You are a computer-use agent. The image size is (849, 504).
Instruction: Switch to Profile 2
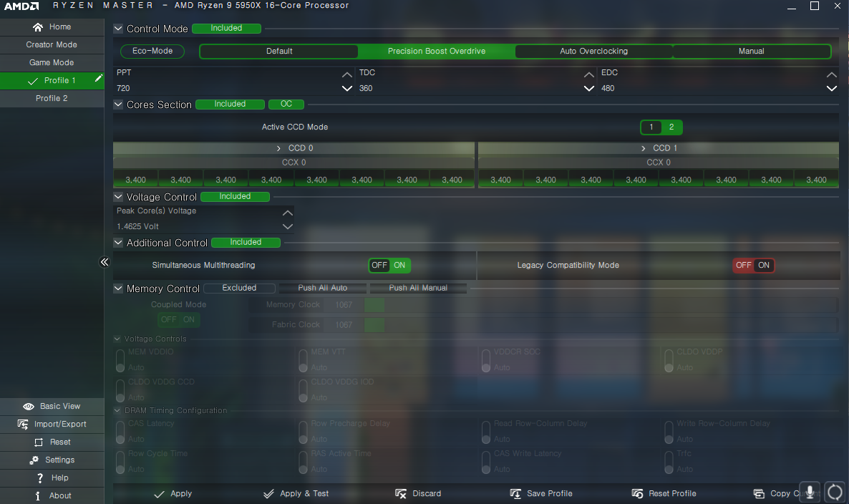pyautogui.click(x=52, y=98)
